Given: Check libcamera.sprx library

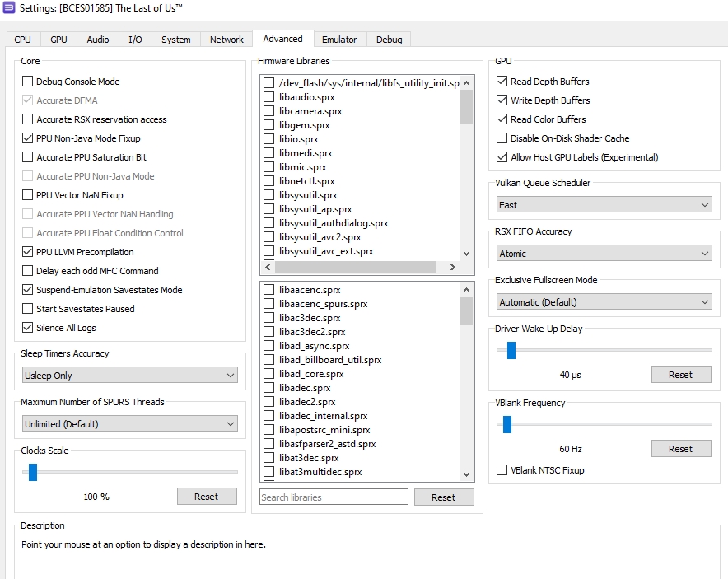Looking at the screenshot, I should tap(268, 111).
